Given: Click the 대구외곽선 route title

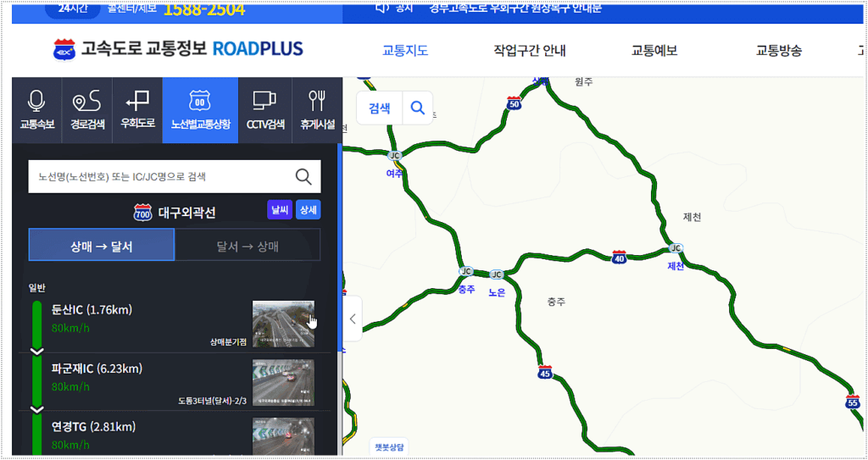Looking at the screenshot, I should [187, 212].
